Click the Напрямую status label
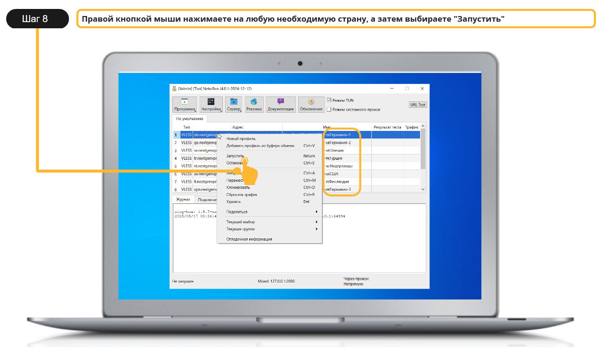The height and width of the screenshot is (364, 609). click(353, 284)
